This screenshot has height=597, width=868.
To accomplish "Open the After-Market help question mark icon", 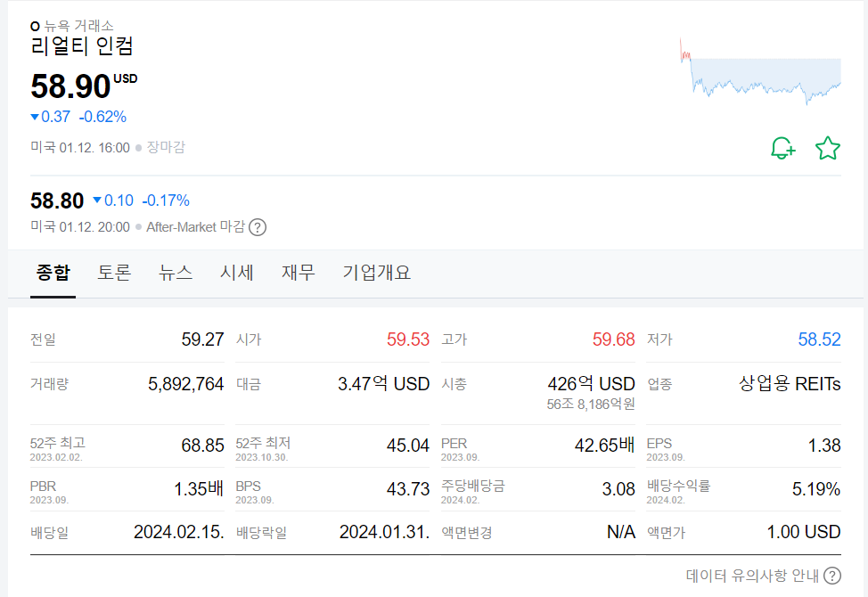I will coord(258,227).
